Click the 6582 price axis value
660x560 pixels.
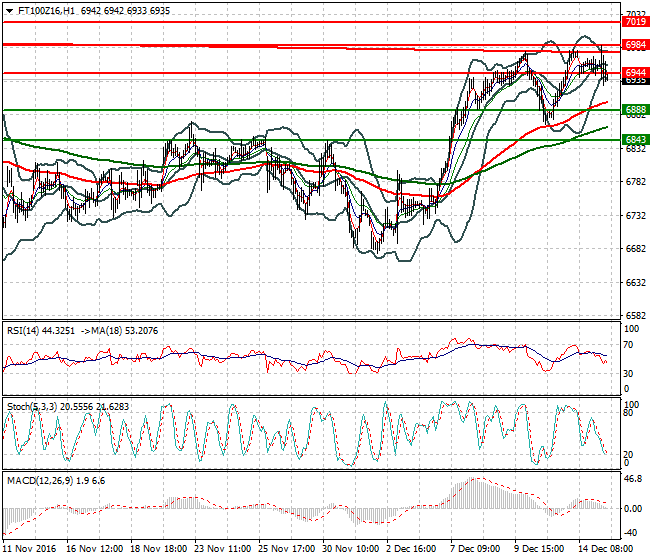click(x=636, y=315)
